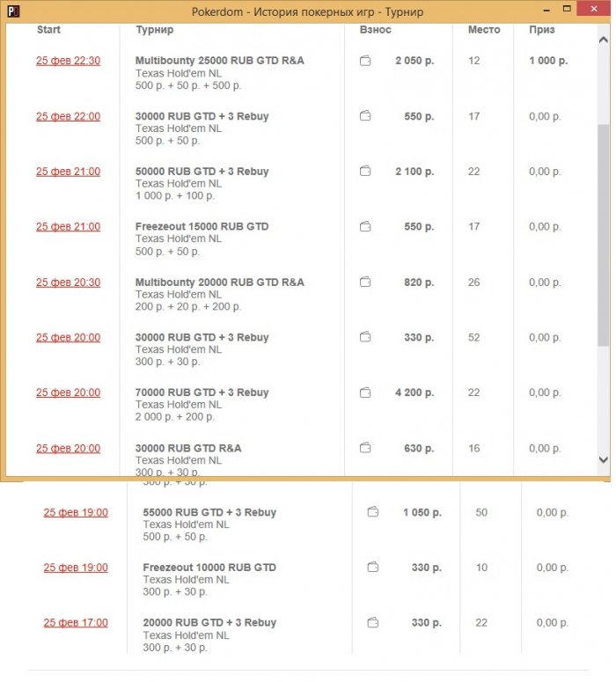Click wallet icon in 55000 RUB GTD row
Viewport: 616px width, 682px height.
coord(373,512)
